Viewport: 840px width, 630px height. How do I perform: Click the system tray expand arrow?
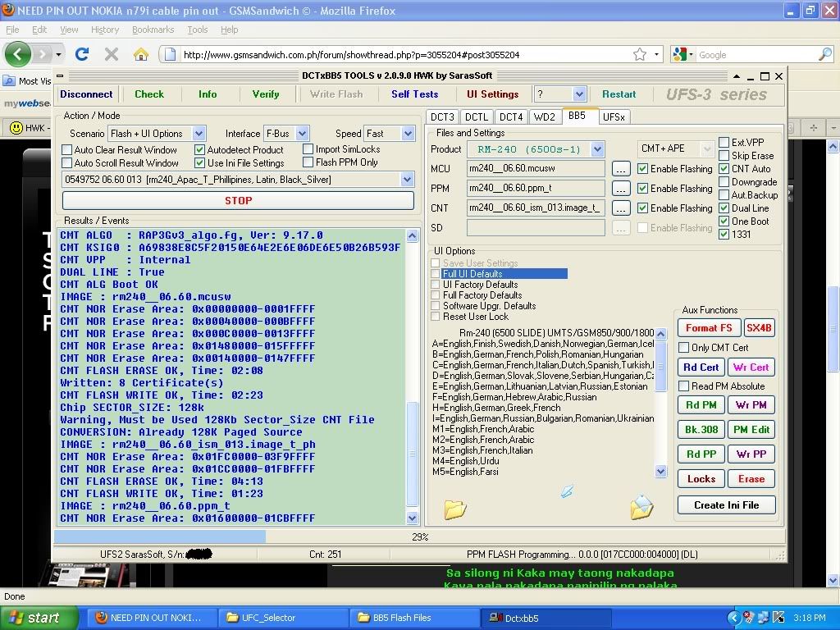(734, 618)
